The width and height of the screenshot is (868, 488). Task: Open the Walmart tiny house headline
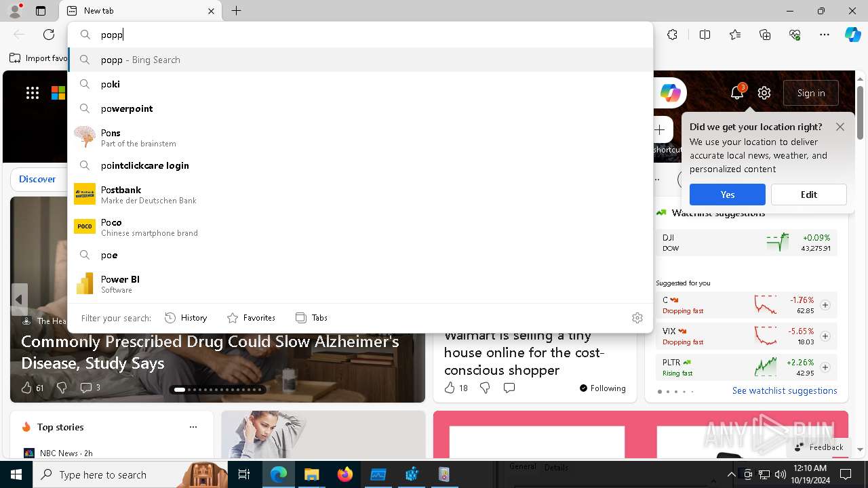coord(524,352)
